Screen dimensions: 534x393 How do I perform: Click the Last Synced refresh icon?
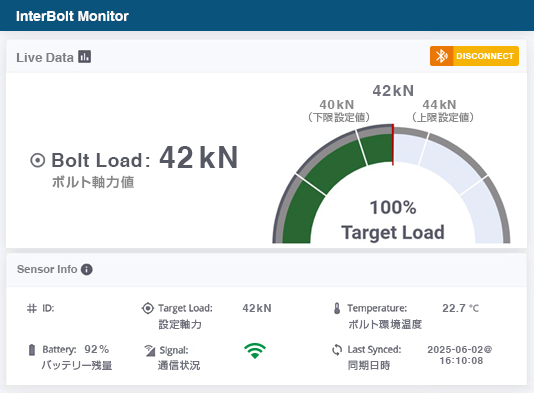[x=337, y=350]
